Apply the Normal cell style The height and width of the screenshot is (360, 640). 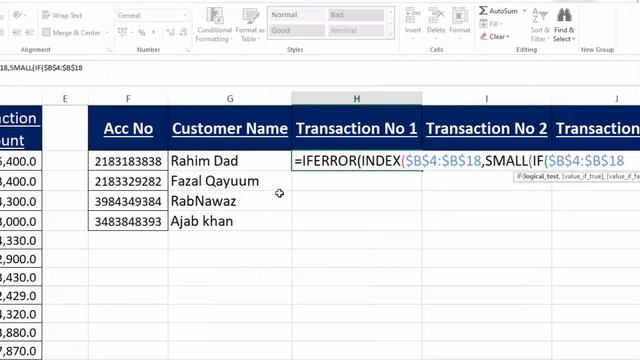point(297,15)
